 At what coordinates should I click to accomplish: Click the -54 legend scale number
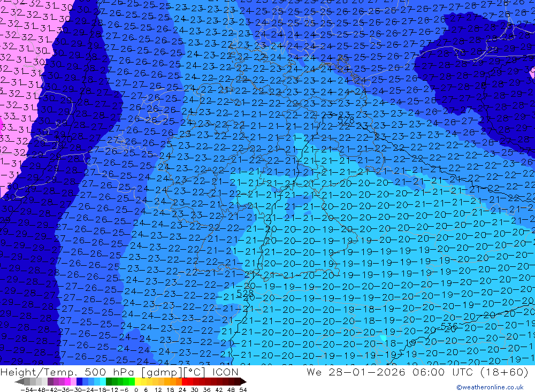click(27, 390)
